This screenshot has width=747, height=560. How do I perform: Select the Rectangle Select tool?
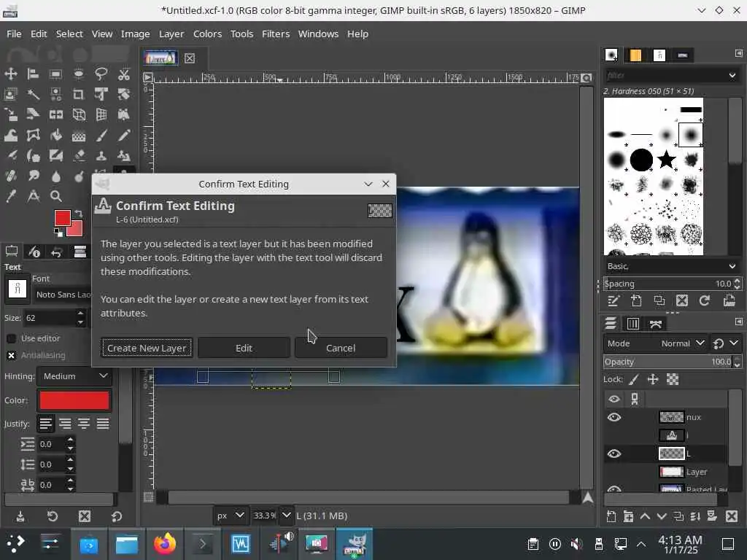pyautogui.click(x=55, y=74)
